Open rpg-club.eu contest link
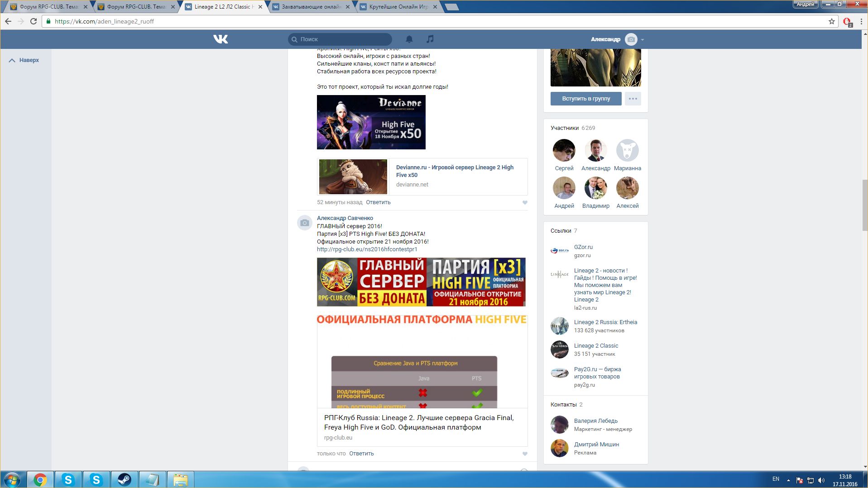Viewport: 868px width, 488px height. point(367,249)
